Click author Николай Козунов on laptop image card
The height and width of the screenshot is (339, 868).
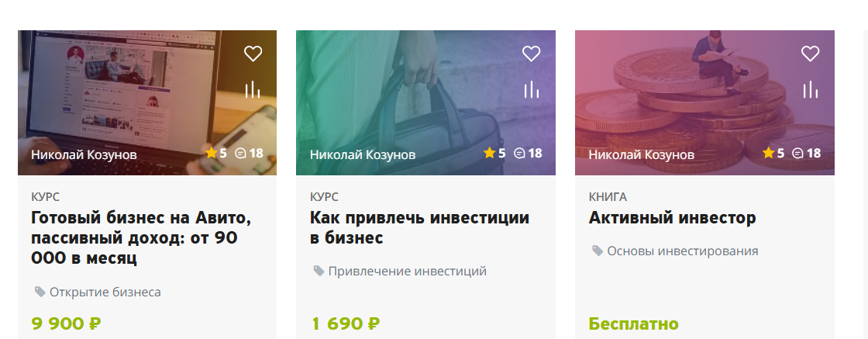coord(84,154)
